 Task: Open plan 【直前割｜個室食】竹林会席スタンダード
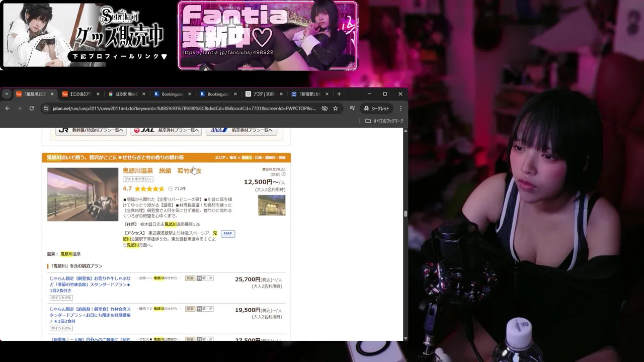pos(90,315)
